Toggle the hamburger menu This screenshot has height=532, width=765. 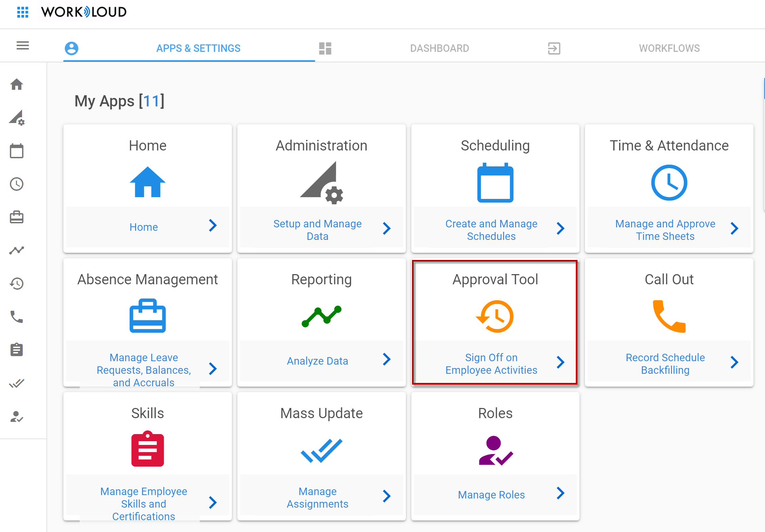pos(23,45)
